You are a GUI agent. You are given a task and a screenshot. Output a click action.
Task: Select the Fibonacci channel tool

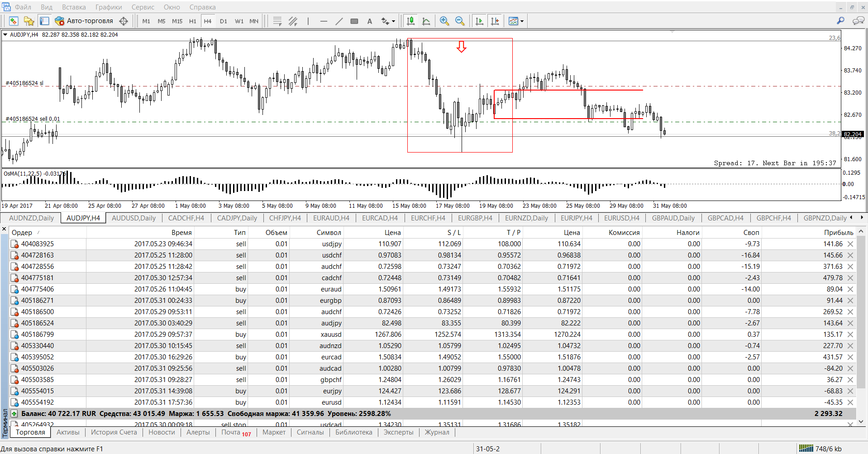point(293,21)
